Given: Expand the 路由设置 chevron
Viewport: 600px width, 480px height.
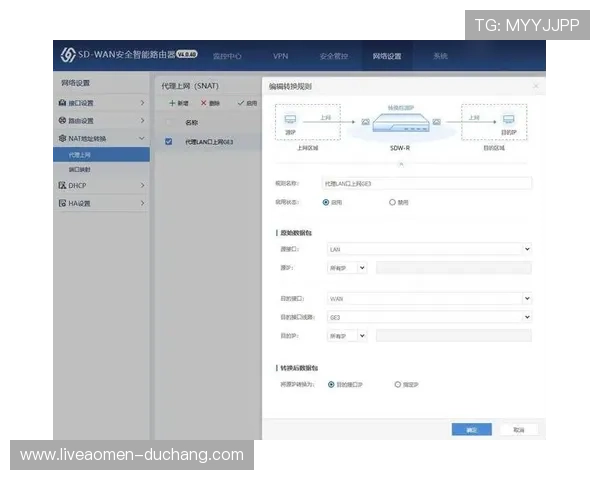Looking at the screenshot, I should (142, 120).
